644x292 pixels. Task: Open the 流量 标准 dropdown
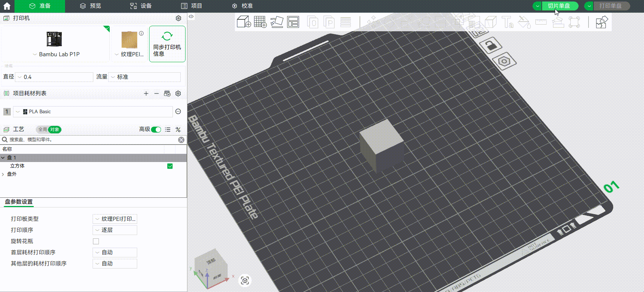[x=145, y=77]
